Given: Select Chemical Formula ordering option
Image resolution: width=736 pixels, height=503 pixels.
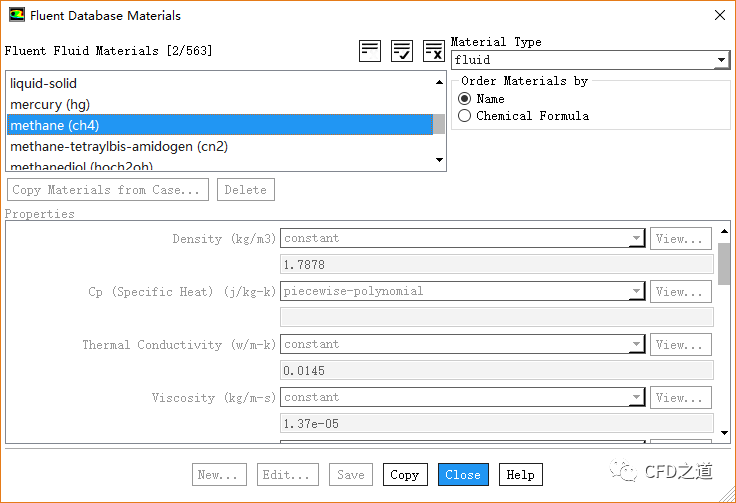Looking at the screenshot, I should point(464,116).
